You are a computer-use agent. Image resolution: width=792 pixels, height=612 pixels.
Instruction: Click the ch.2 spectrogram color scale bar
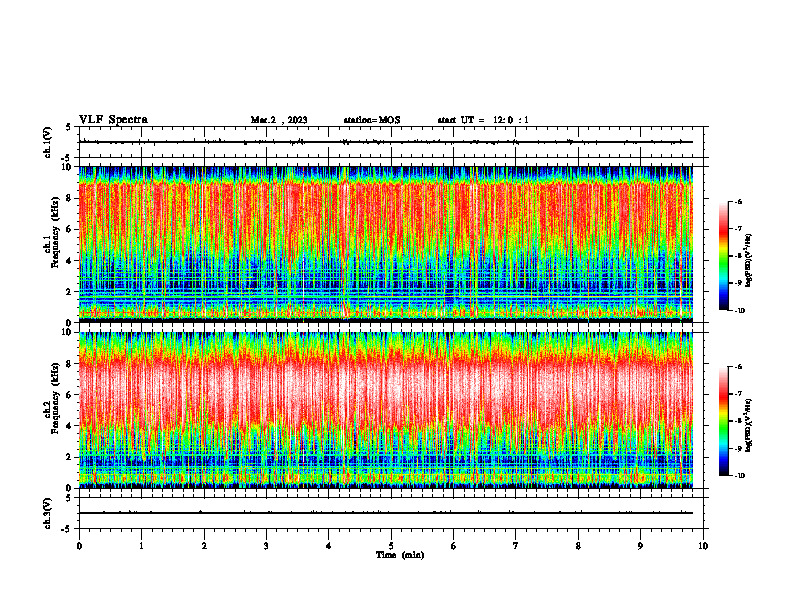pyautogui.click(x=724, y=421)
